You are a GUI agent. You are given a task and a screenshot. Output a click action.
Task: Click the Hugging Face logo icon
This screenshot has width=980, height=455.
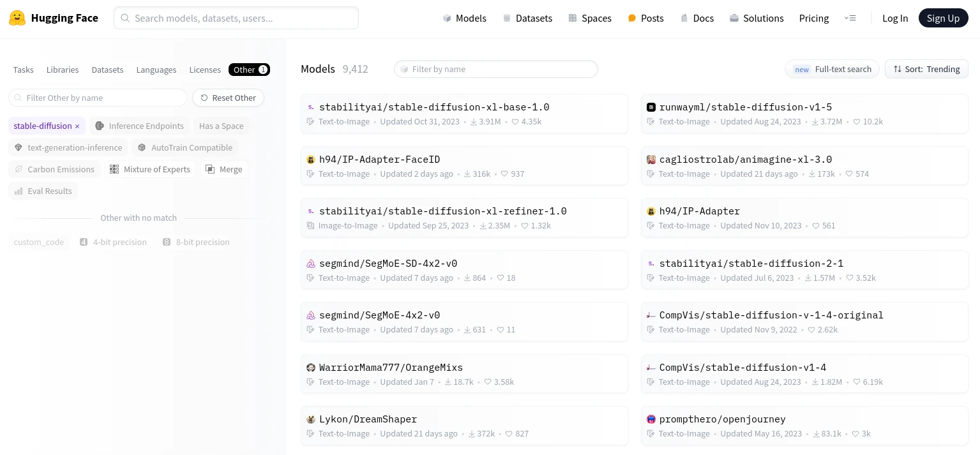coord(17,18)
